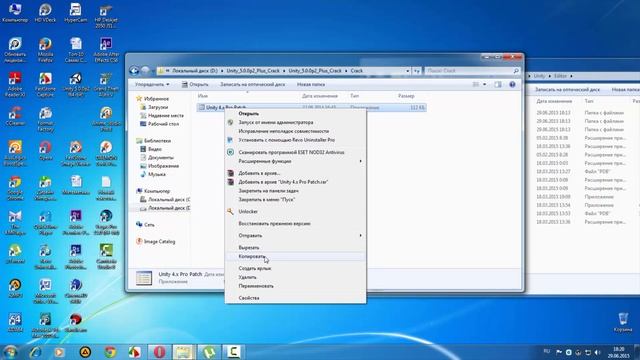Select Добавить в архив... entry
This screenshot has height=360, width=640.
click(x=295, y=173)
